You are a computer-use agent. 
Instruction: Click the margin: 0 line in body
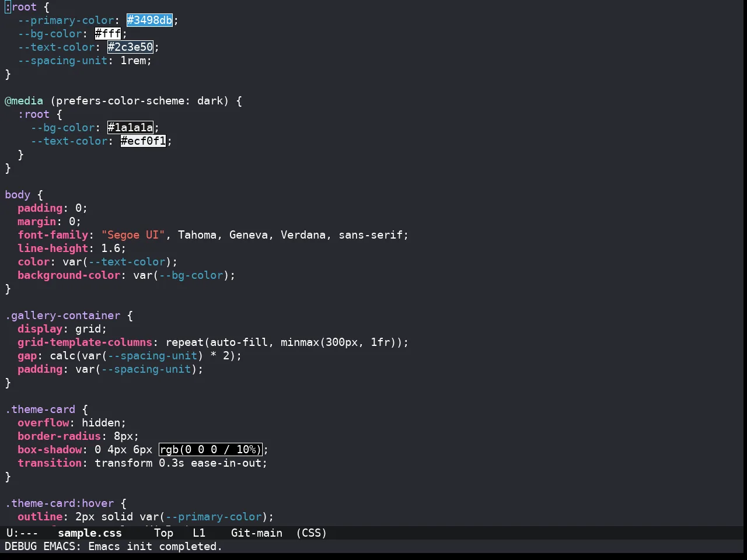coord(50,222)
